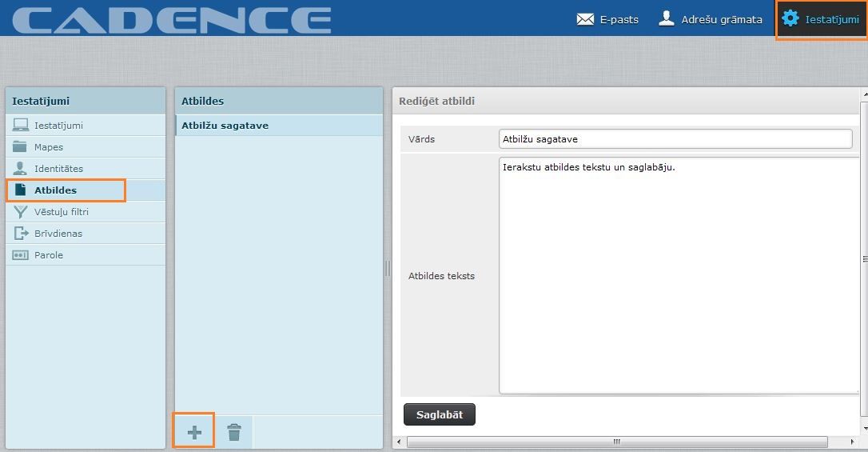Image resolution: width=868 pixels, height=452 pixels.
Task: Click the trash icon to delete response
Action: [233, 432]
